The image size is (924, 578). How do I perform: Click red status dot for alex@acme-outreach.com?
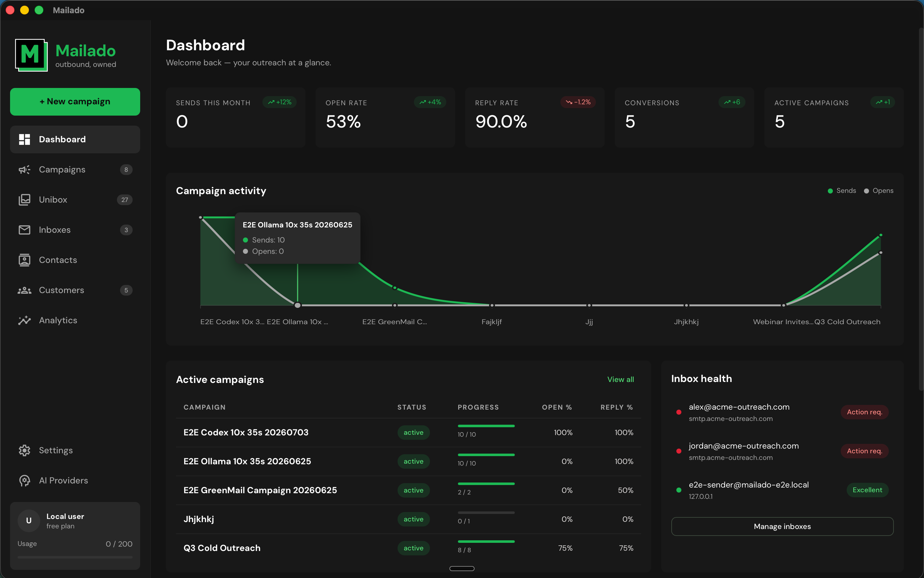point(679,412)
